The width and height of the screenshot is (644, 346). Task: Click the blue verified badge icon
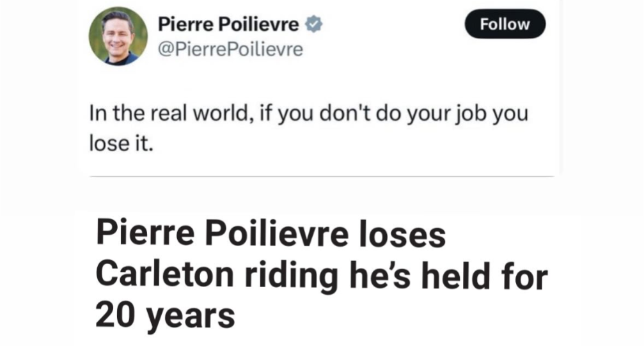tap(313, 25)
